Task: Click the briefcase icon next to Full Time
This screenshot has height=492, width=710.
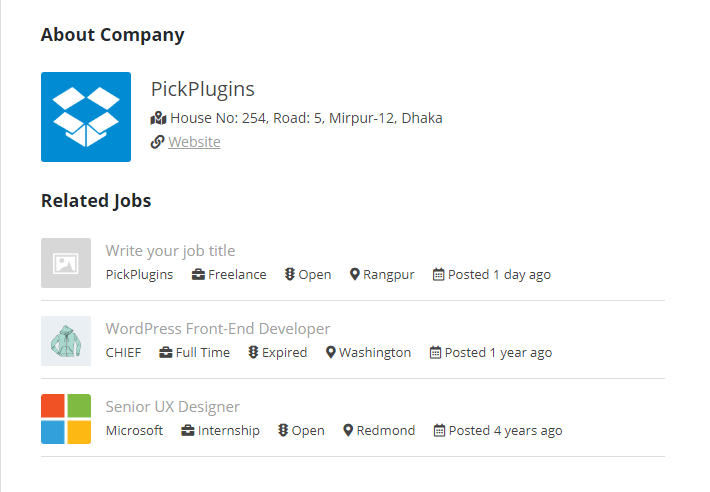Action: pyautogui.click(x=166, y=352)
